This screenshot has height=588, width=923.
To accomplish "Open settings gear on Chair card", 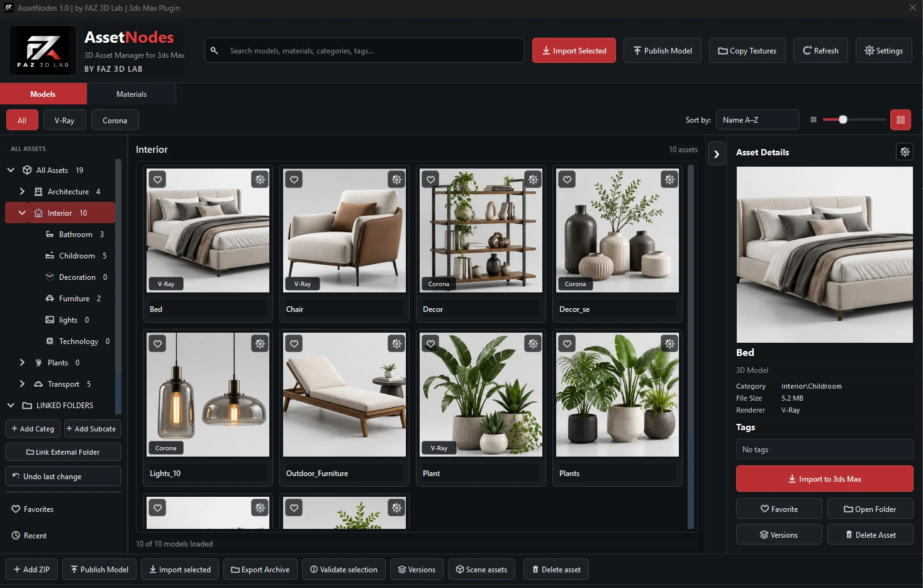I will point(396,180).
